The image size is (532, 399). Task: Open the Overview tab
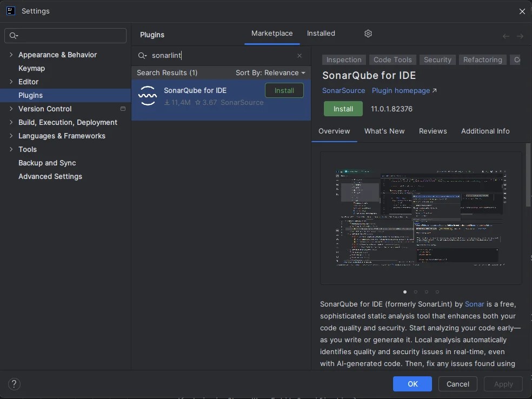click(x=334, y=131)
